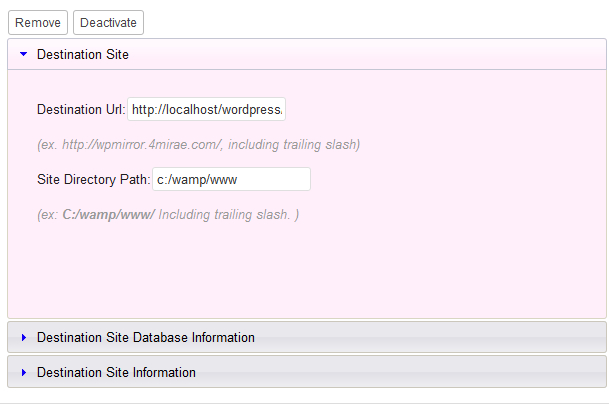609x408 pixels.
Task: Expand the Database Information arrow icon
Action: (x=23, y=338)
